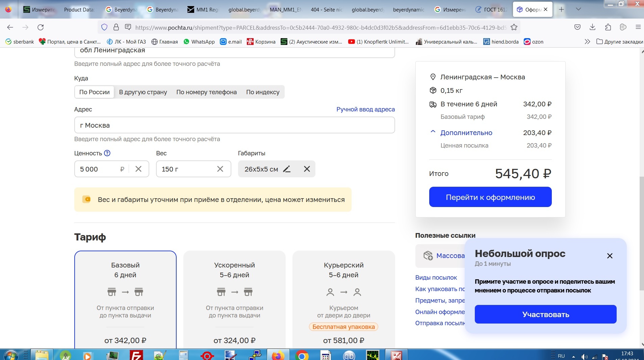Open the Pocket save icon
Image resolution: width=644 pixels, height=360 pixels.
577,27
